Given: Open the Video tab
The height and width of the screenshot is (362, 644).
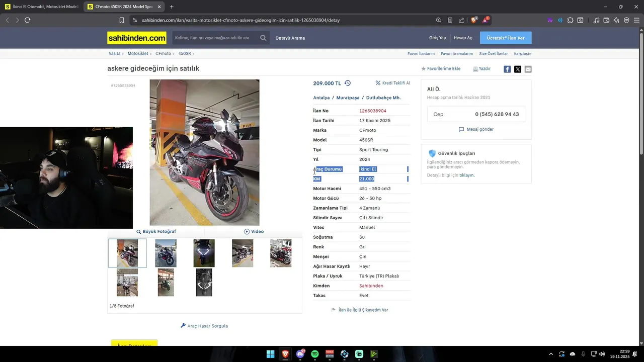Looking at the screenshot, I should coord(254,231).
